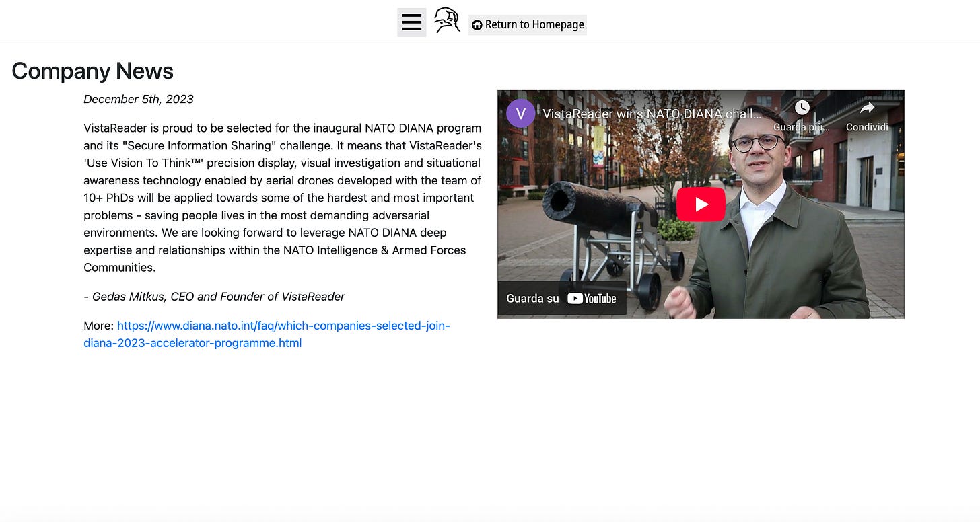Click the VistaReader head logo
Screen dimensions: 980x522
[447, 21]
